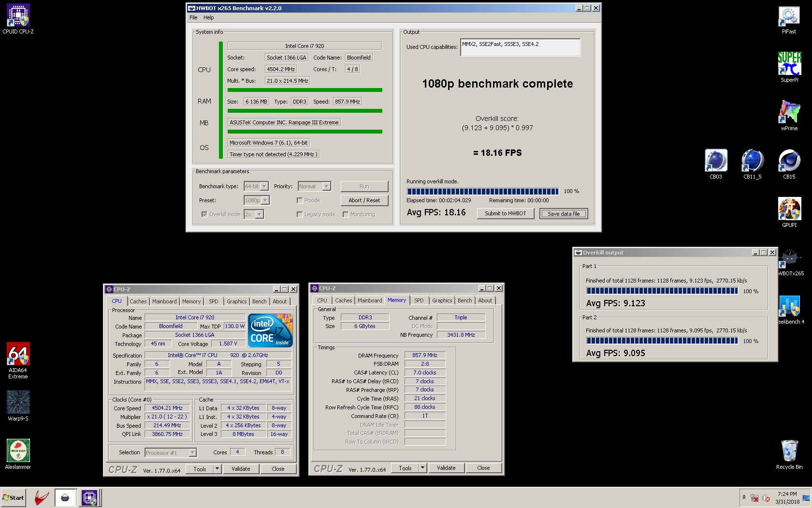Screen dimensions: 812x508
Task: Click the volume muted tray icon
Action: tap(766, 498)
